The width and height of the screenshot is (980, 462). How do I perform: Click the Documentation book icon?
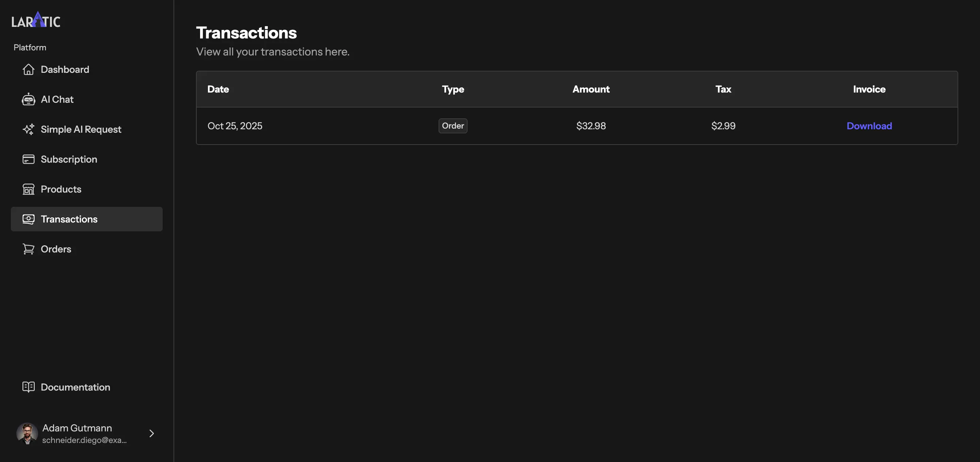pyautogui.click(x=29, y=387)
